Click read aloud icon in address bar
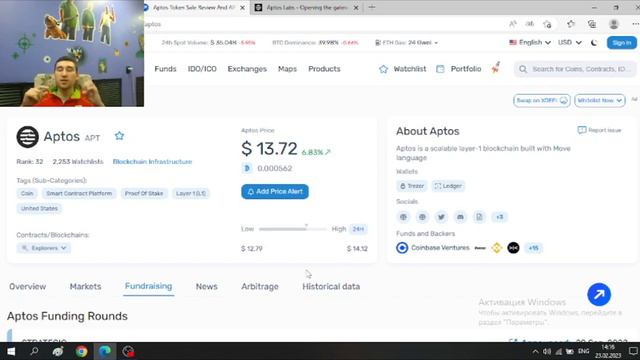 pos(513,24)
